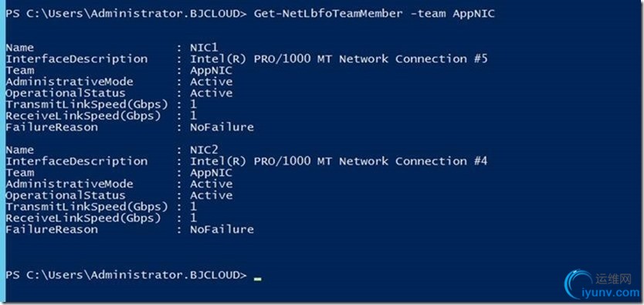Click the blinking cursor at the prompt
The height and width of the screenshot is (305, 644).
[x=257, y=280]
